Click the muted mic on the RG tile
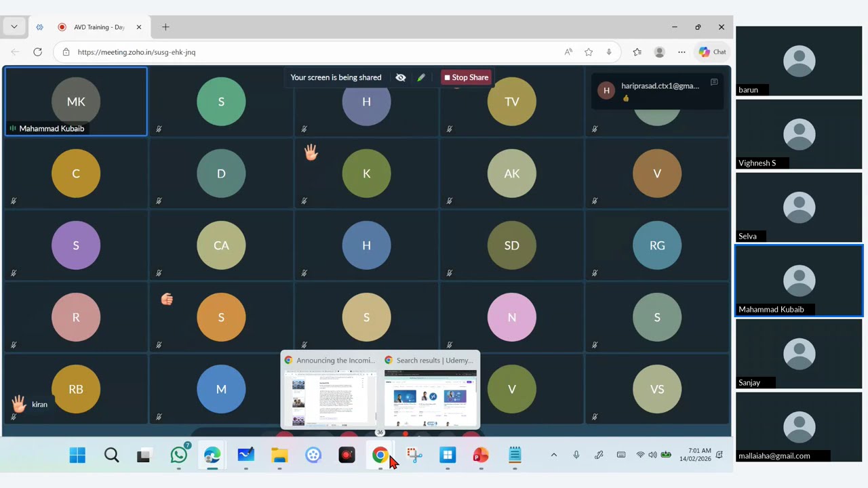This screenshot has height=488, width=868. click(595, 273)
